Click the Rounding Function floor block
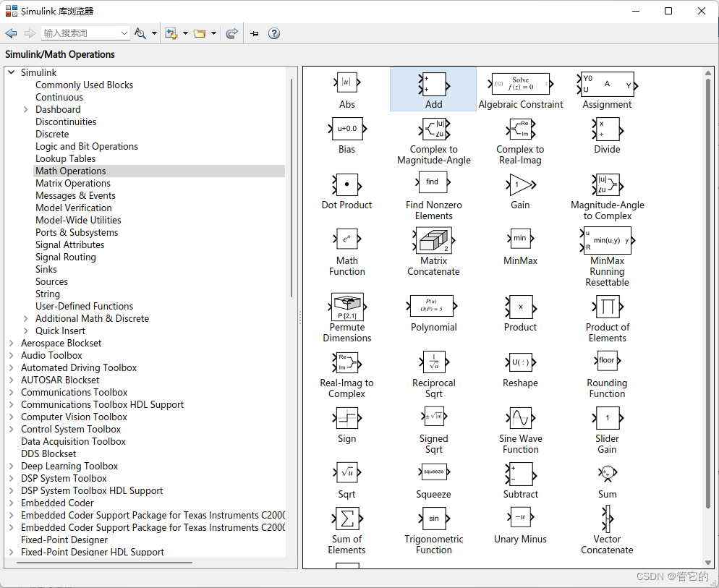719x588 pixels. (x=607, y=361)
